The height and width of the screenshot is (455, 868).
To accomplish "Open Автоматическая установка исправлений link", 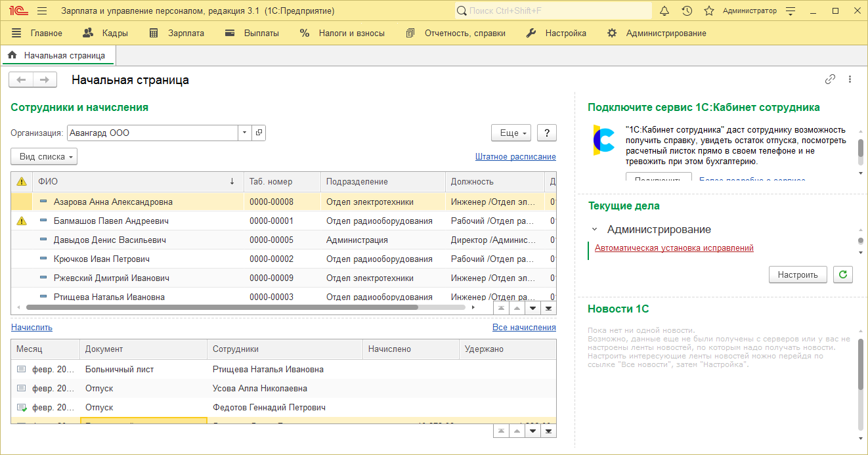I will click(x=674, y=248).
